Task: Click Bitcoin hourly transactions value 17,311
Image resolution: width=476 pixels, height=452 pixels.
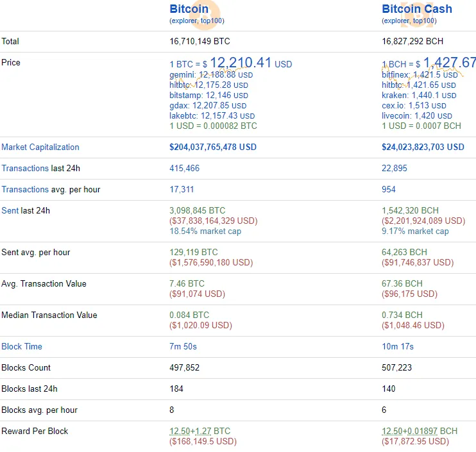Action: point(182,190)
